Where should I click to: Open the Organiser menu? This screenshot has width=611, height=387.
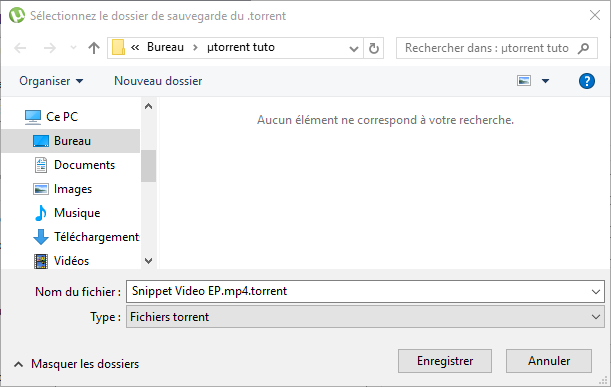pos(51,81)
